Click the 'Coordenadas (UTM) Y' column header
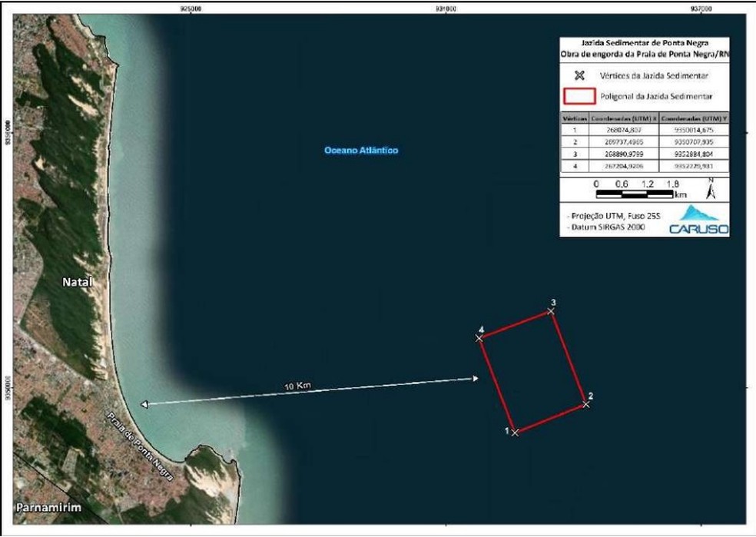The image size is (756, 537). tap(695, 118)
